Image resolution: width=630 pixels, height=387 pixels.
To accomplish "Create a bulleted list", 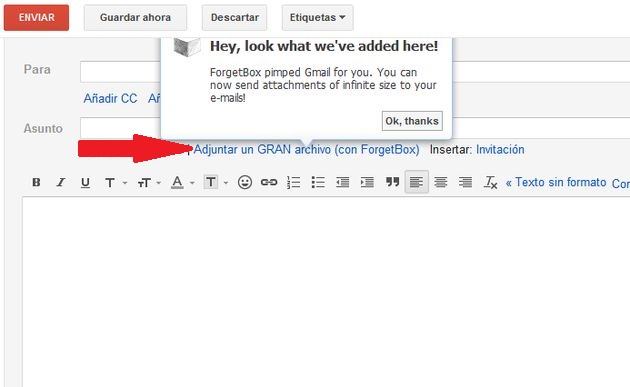I will pos(318,182).
